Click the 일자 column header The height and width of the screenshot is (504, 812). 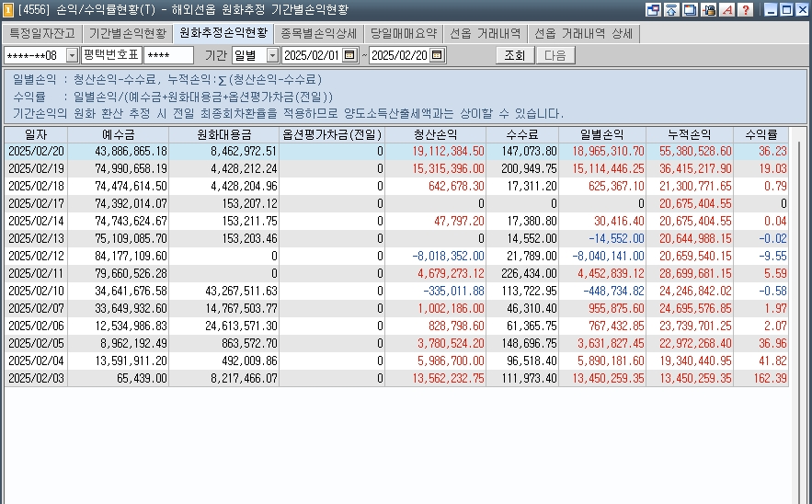(36, 134)
